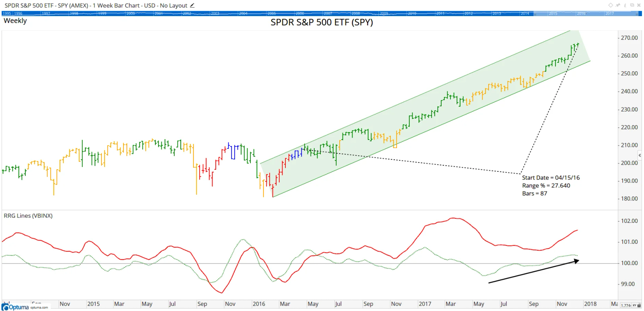Close the SPY chart window

[x=639, y=5]
